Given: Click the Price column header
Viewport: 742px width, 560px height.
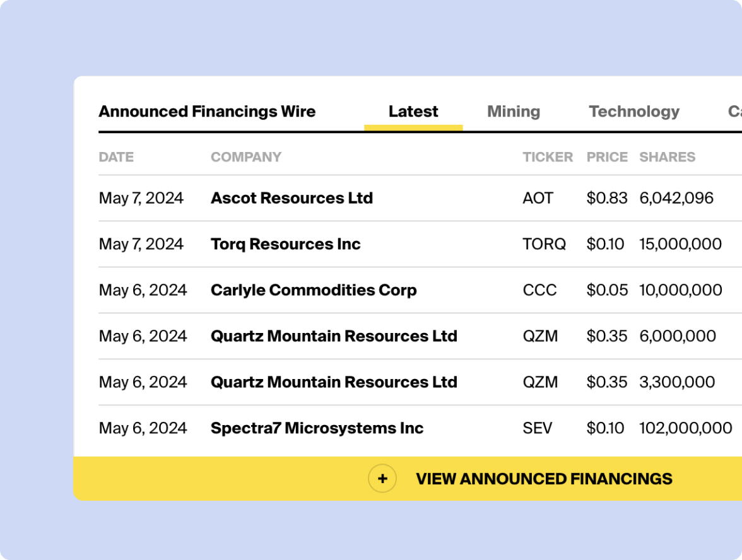Looking at the screenshot, I should 607,157.
